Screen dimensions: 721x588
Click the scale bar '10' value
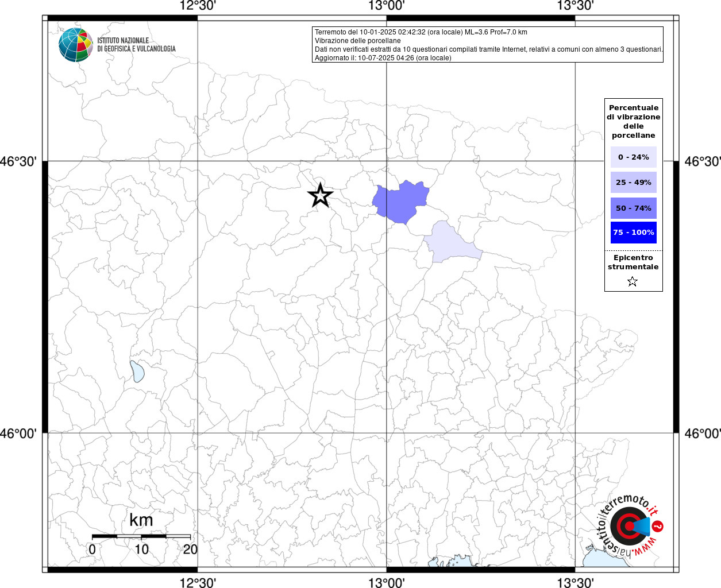[141, 550]
